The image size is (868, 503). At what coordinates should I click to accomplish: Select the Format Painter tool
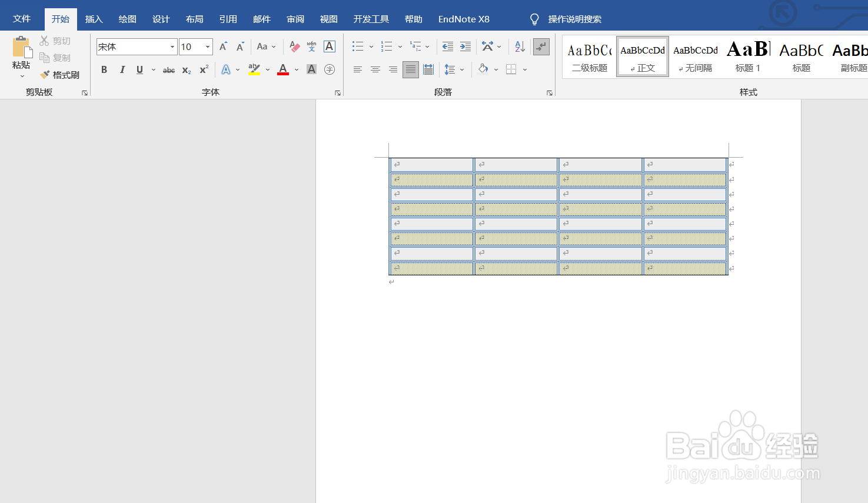click(61, 74)
